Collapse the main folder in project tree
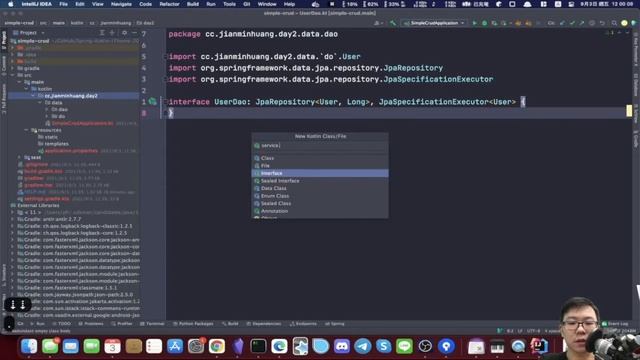This screenshot has height=360, width=640. [x=19, y=82]
